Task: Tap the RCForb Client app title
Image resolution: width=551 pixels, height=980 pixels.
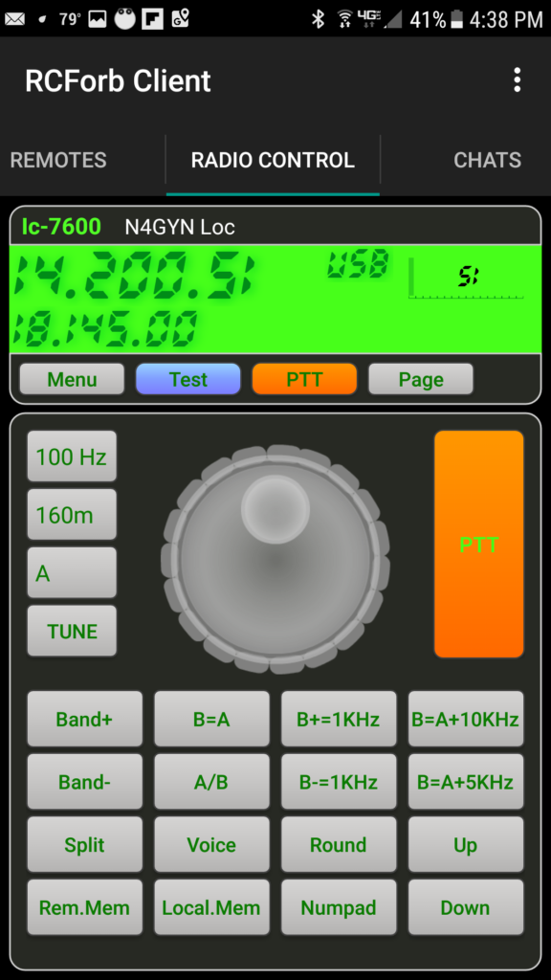Action: [118, 81]
